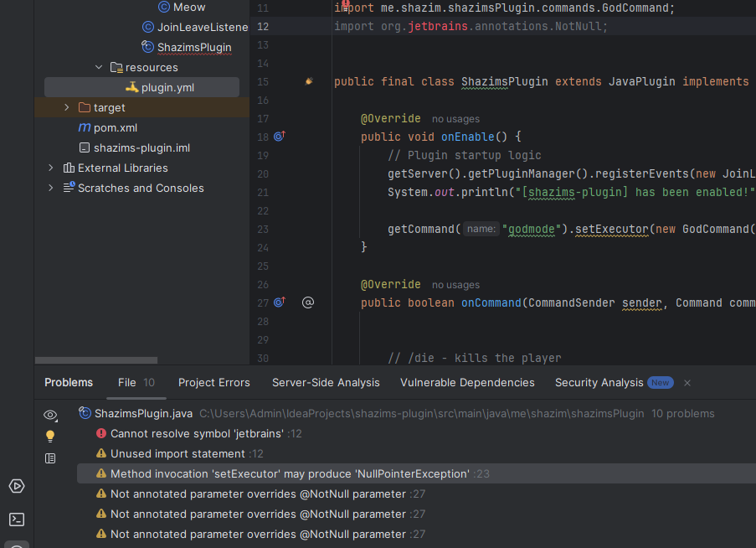Screen dimensions: 756x548
Task: Open the editor preview icon in Problems panel
Action: coord(50,458)
